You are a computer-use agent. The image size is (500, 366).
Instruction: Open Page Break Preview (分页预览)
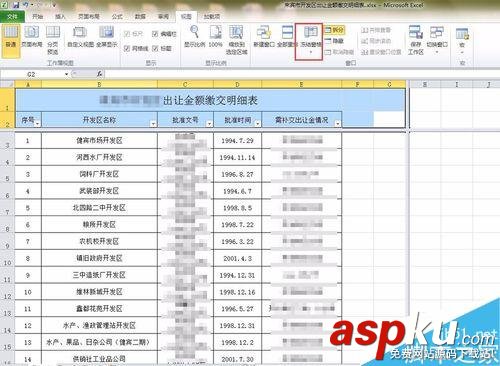(x=53, y=39)
